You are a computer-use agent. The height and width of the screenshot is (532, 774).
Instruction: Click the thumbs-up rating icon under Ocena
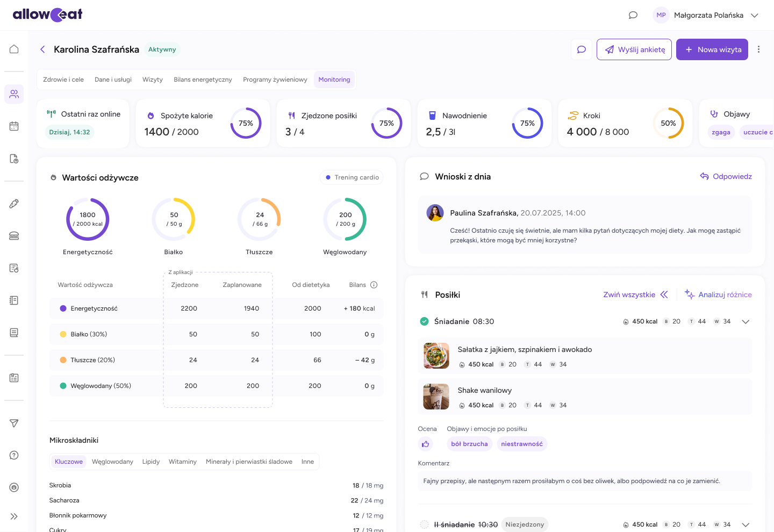(x=426, y=444)
